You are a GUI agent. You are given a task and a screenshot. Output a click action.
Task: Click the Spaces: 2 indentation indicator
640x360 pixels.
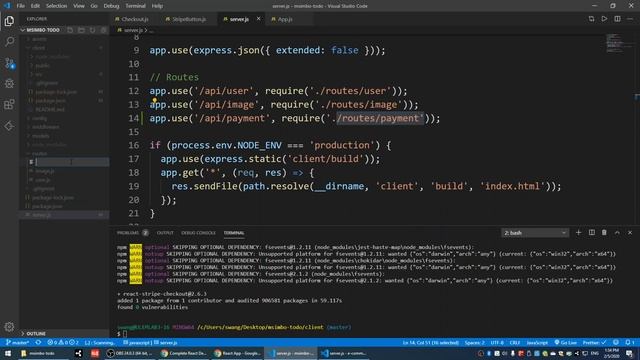point(475,342)
